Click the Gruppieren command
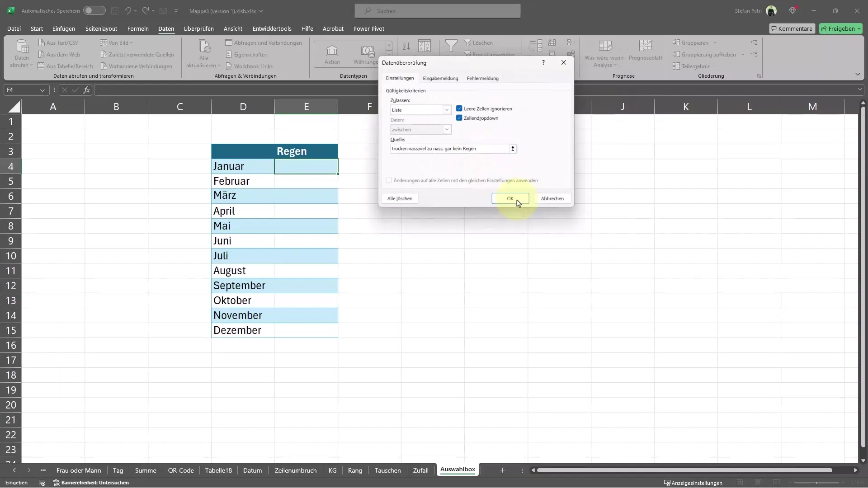The width and height of the screenshot is (868, 488). (x=690, y=43)
